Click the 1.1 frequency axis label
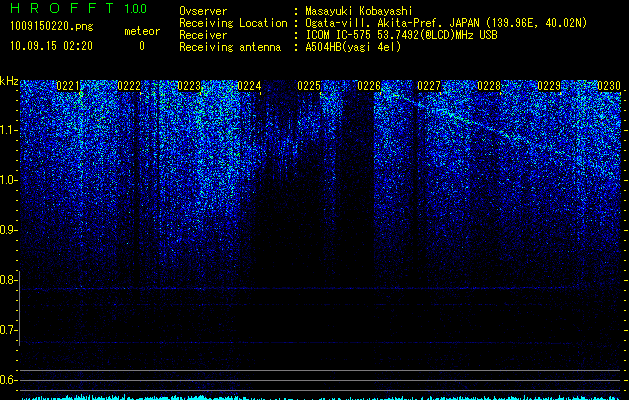 [x=8, y=130]
